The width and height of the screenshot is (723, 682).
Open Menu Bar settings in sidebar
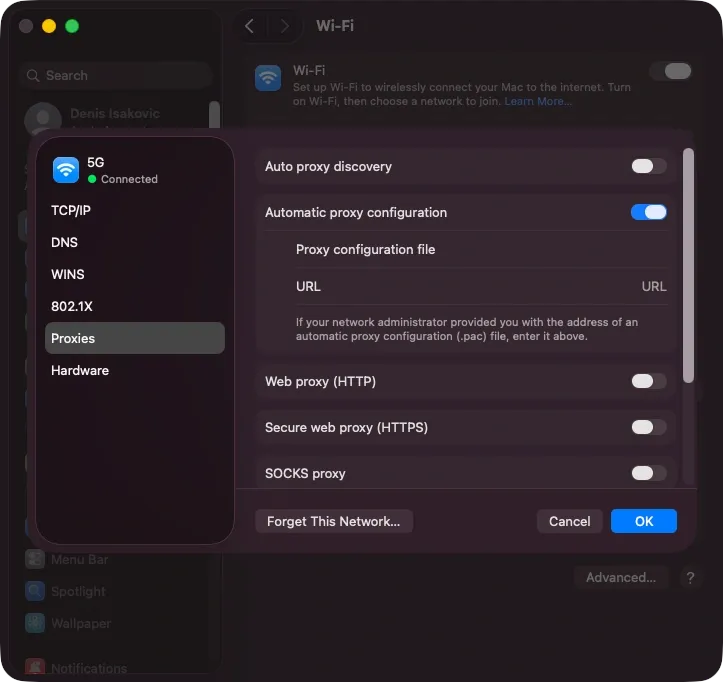click(80, 559)
